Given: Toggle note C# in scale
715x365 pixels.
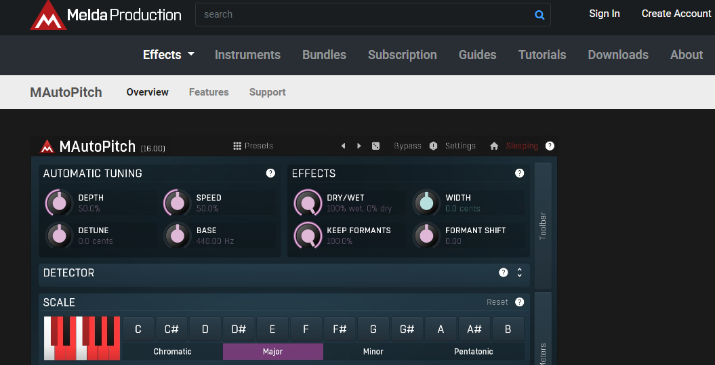Looking at the screenshot, I should coord(171,329).
